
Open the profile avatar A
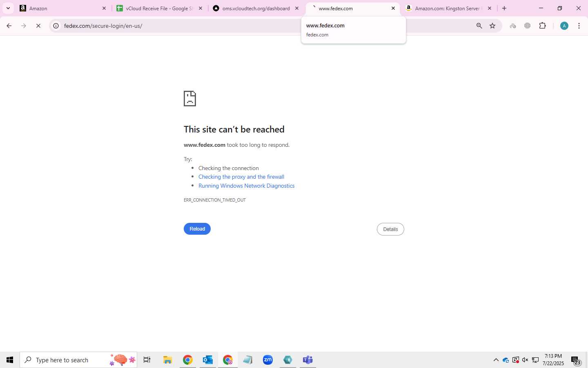pos(564,26)
